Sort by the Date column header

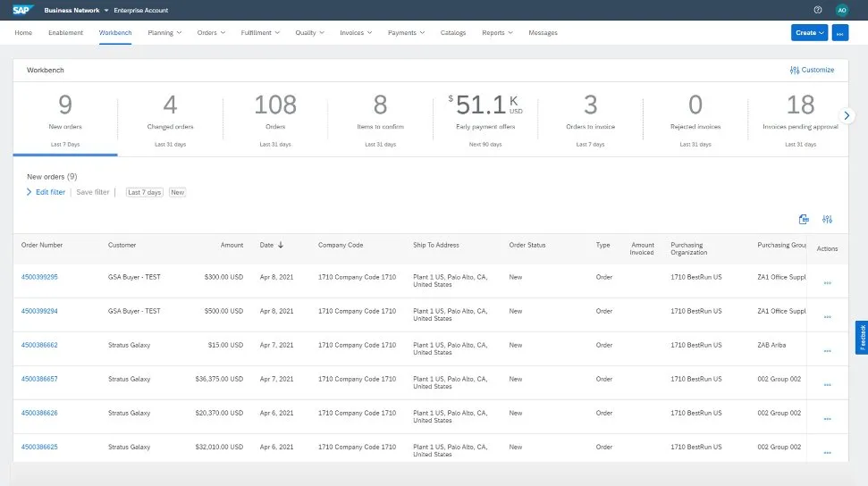point(271,245)
